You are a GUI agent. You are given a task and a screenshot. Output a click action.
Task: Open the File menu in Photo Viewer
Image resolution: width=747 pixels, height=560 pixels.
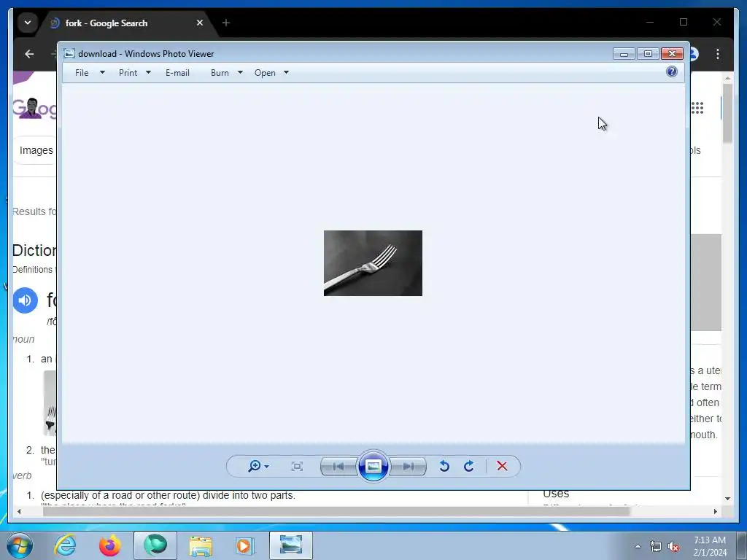82,73
